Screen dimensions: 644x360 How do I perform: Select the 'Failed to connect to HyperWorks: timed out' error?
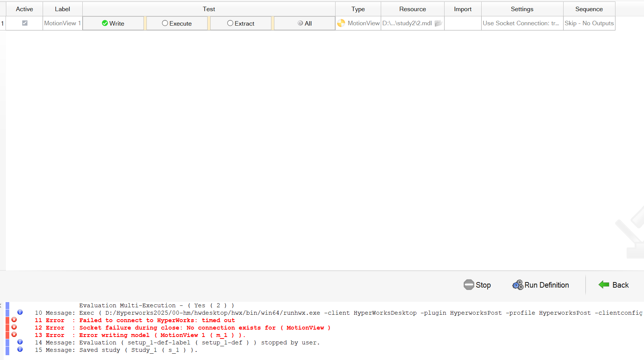(x=157, y=320)
